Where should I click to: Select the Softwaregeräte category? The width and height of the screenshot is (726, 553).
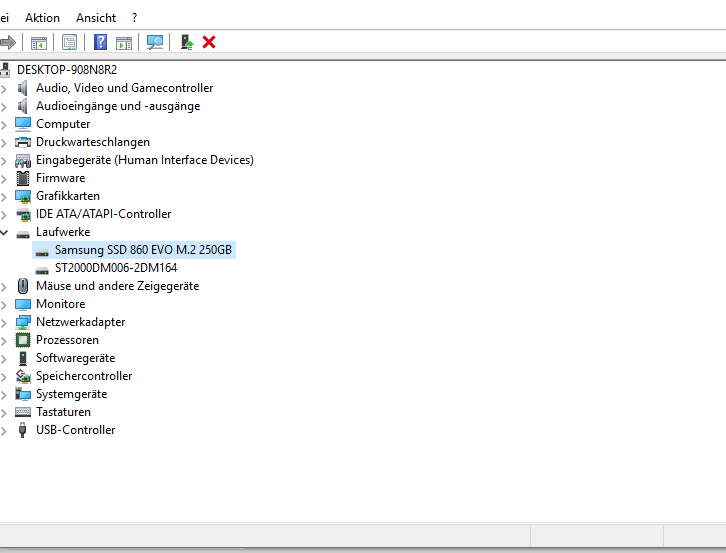[75, 358]
